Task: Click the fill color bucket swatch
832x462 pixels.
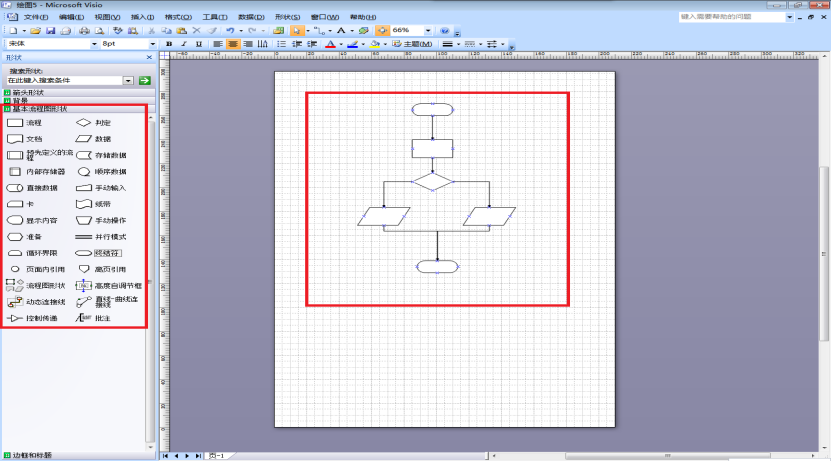Action: coord(375,44)
